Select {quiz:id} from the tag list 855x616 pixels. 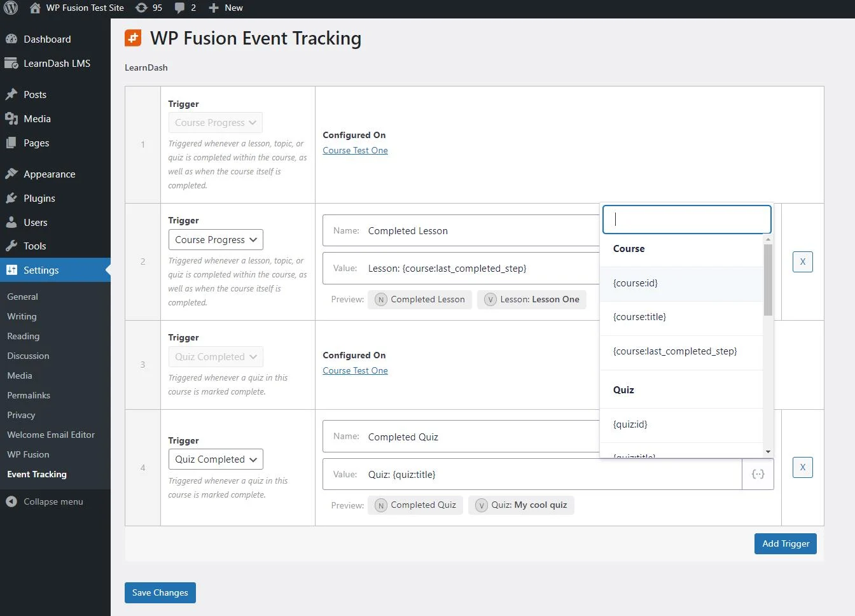click(681, 424)
